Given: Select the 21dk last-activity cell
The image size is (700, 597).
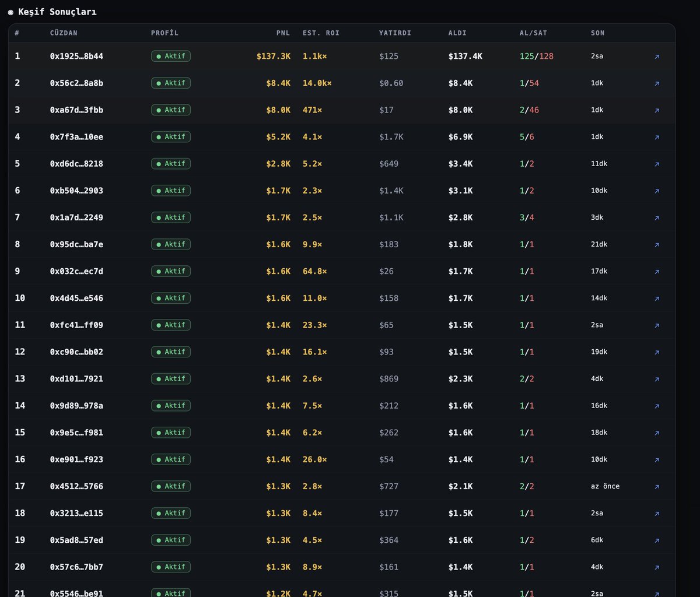Looking at the screenshot, I should [x=599, y=244].
